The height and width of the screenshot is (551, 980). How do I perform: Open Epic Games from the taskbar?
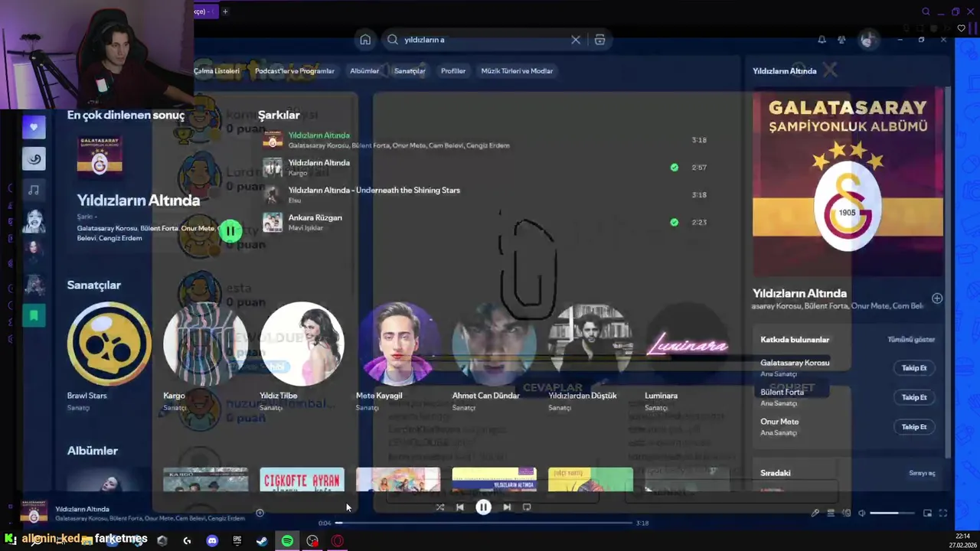(237, 541)
